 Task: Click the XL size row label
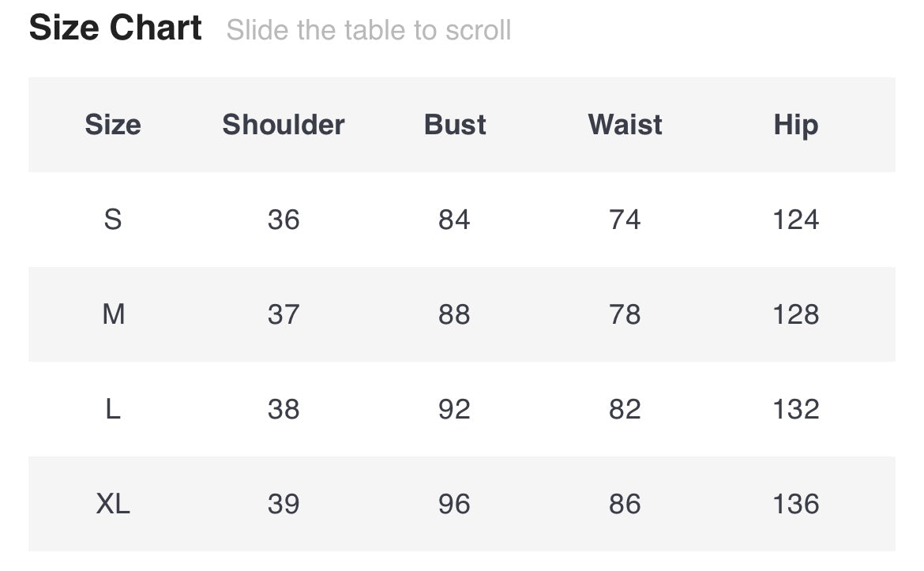click(x=113, y=504)
